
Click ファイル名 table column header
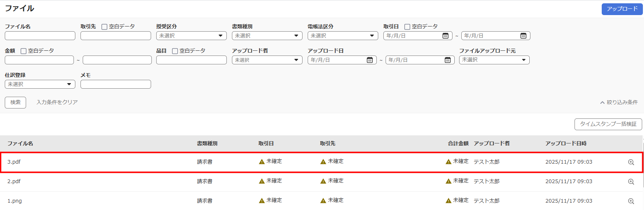point(20,143)
